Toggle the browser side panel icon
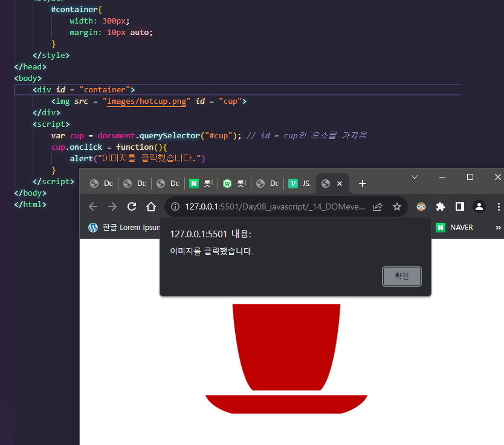Viewport: 504px width, 445px height. [x=460, y=206]
